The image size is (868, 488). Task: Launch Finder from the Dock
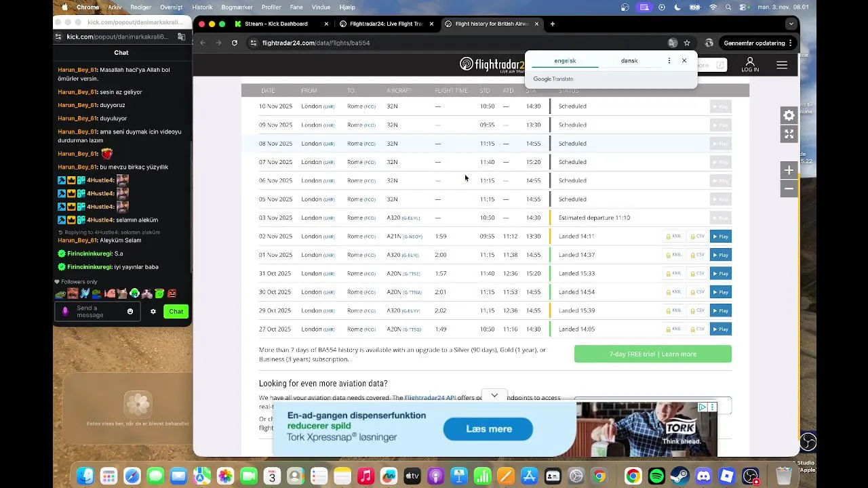click(x=85, y=476)
